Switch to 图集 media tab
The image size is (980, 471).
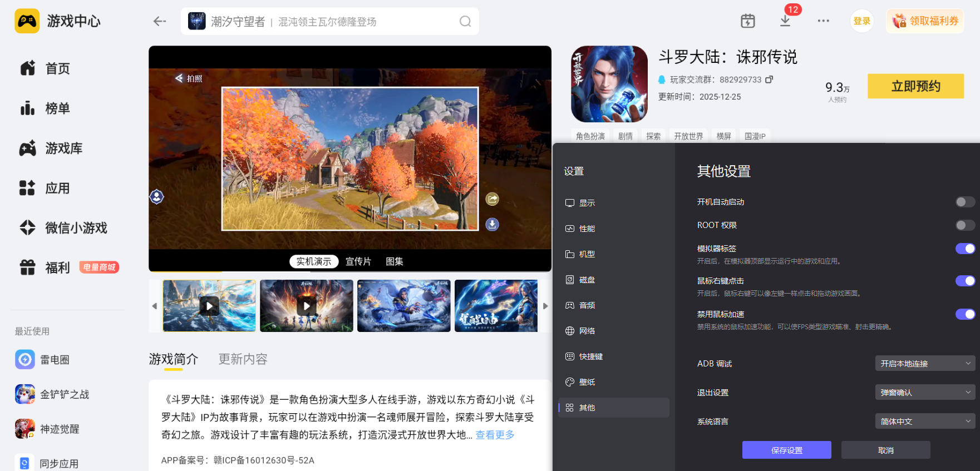pos(395,261)
